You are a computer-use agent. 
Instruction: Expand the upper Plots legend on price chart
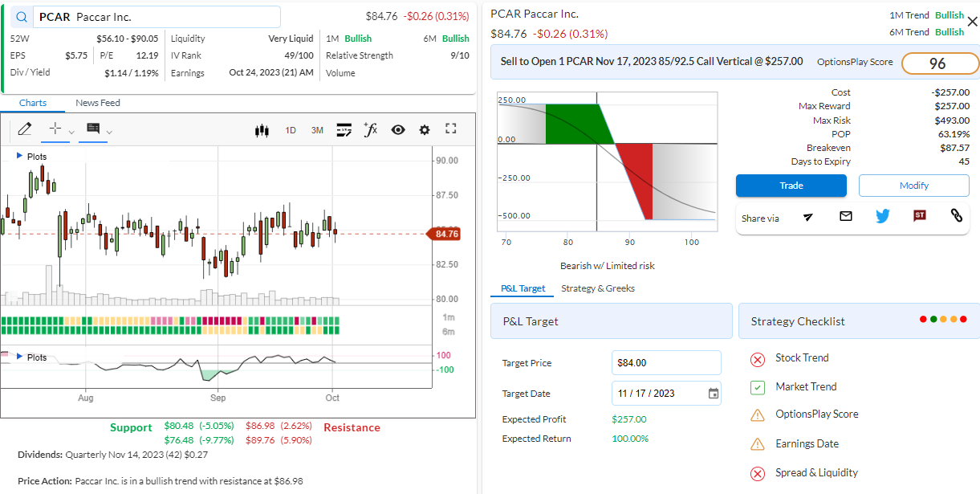click(x=19, y=155)
